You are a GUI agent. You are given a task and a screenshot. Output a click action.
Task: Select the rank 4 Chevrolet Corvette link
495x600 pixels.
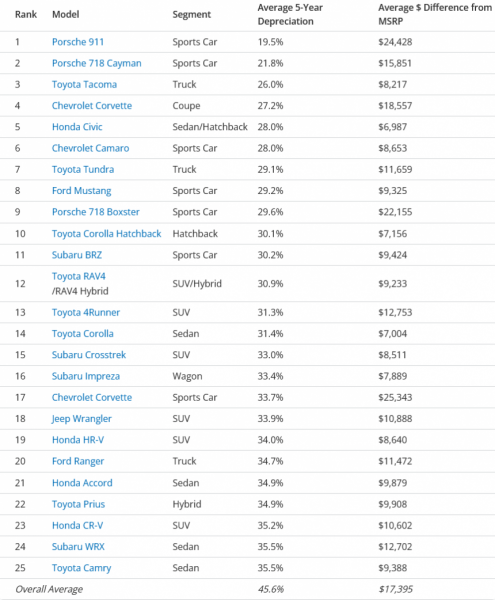92,106
